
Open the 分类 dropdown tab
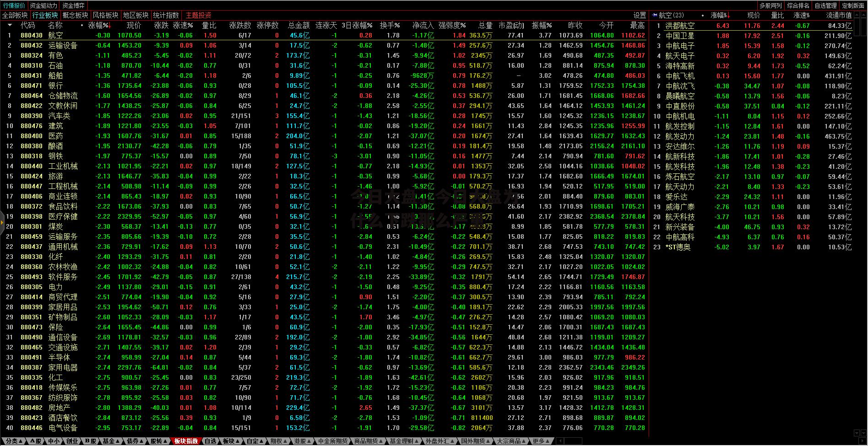click(14, 441)
